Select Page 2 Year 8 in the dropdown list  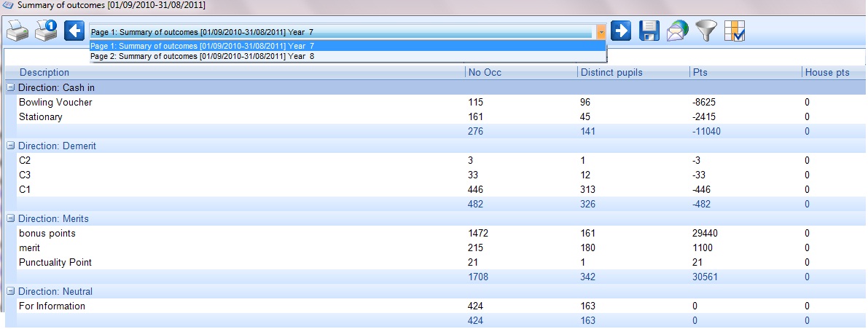tap(348, 56)
